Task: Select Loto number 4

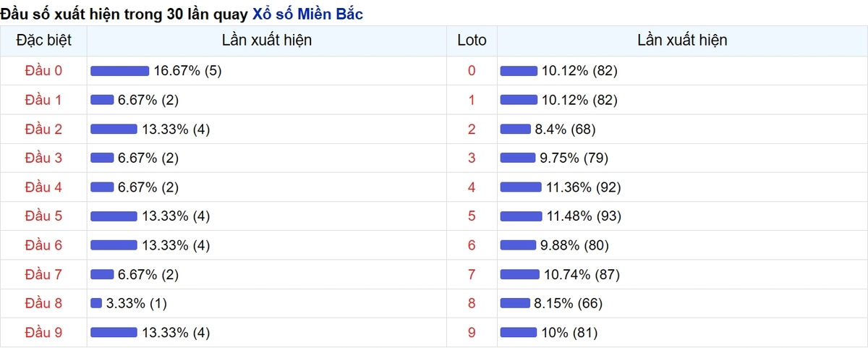Action: tap(472, 187)
